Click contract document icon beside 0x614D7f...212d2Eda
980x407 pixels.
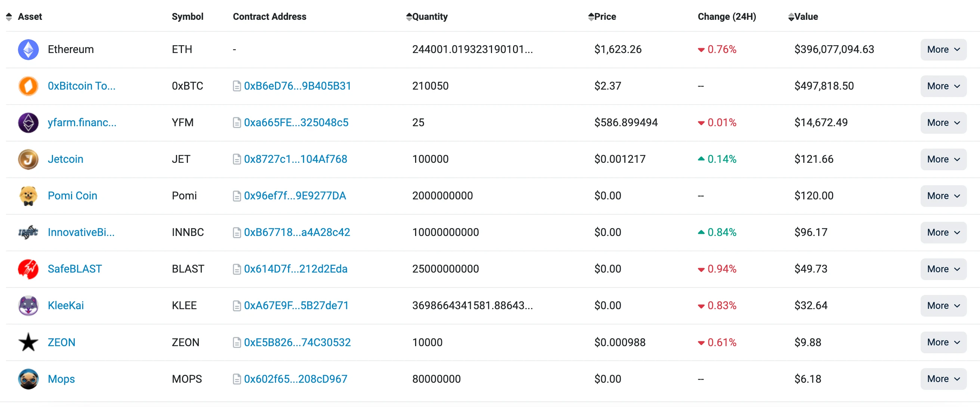(237, 269)
